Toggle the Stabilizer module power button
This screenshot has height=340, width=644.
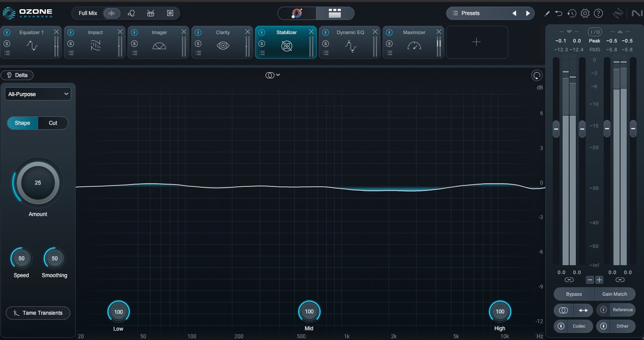coord(262,32)
